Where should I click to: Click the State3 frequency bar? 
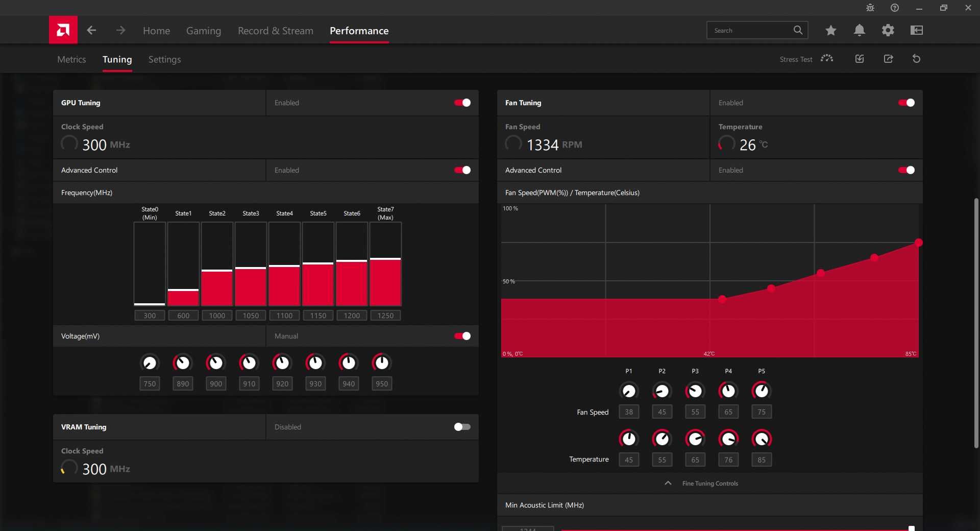pyautogui.click(x=251, y=264)
